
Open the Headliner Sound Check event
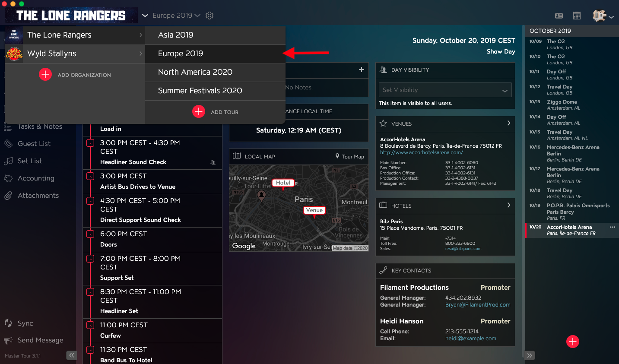click(x=152, y=153)
